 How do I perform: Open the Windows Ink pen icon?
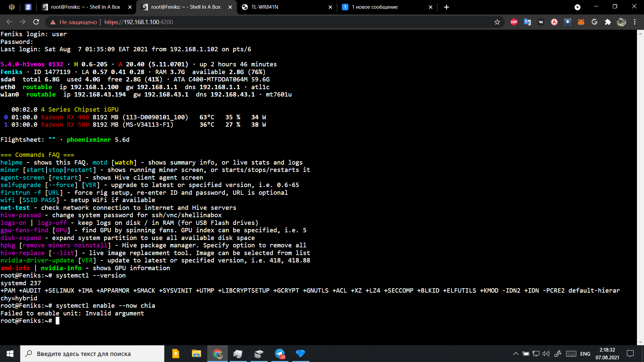(558, 354)
